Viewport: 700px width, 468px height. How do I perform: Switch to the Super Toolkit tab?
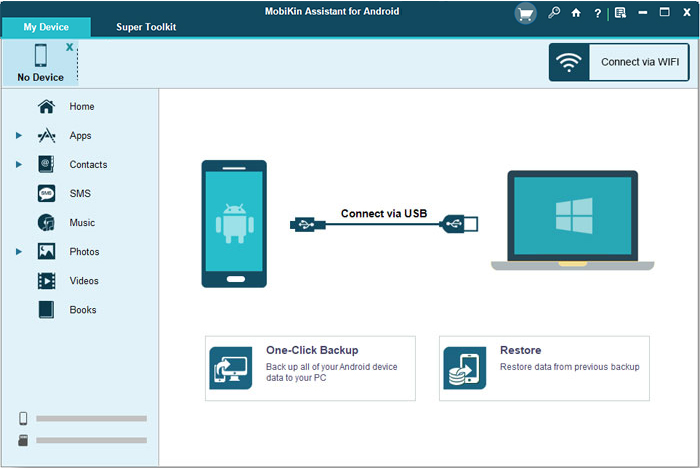(146, 27)
